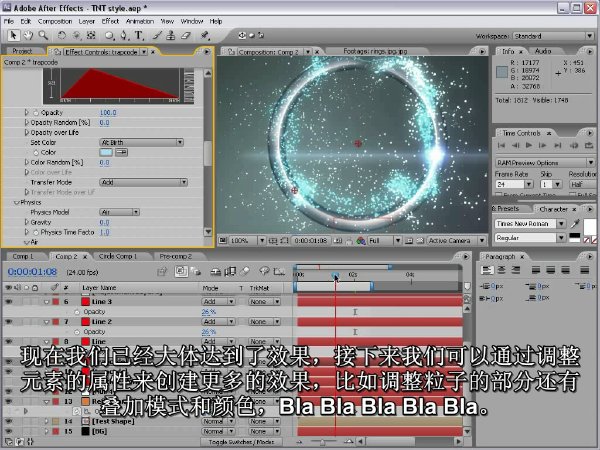Click the viewer time display 0:00:01:08

[310, 241]
